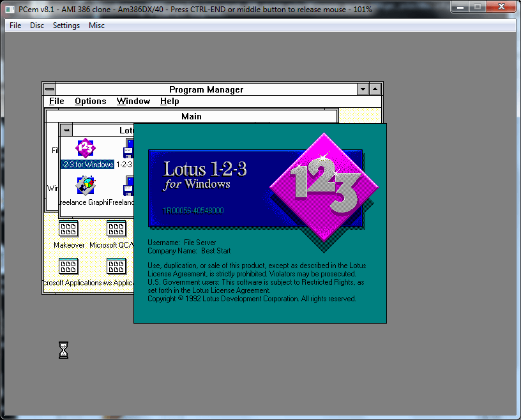Open the PCem Disc menu
The image size is (521, 420).
pyautogui.click(x=37, y=26)
